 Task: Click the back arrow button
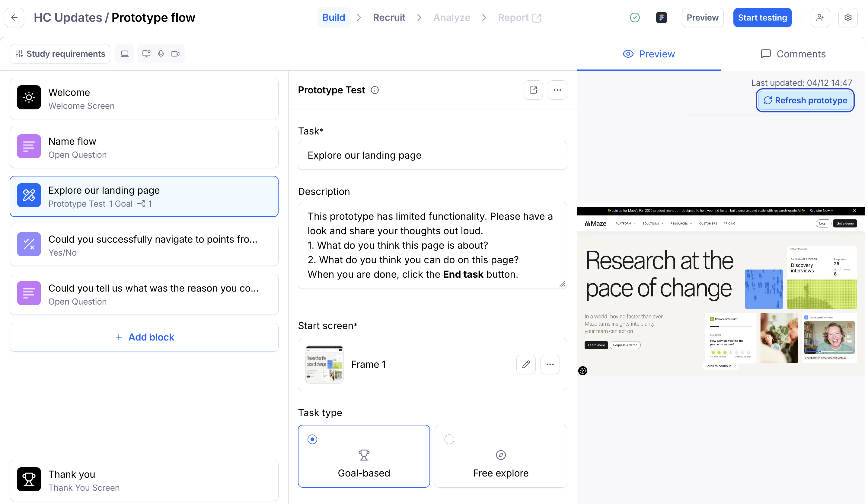[14, 18]
